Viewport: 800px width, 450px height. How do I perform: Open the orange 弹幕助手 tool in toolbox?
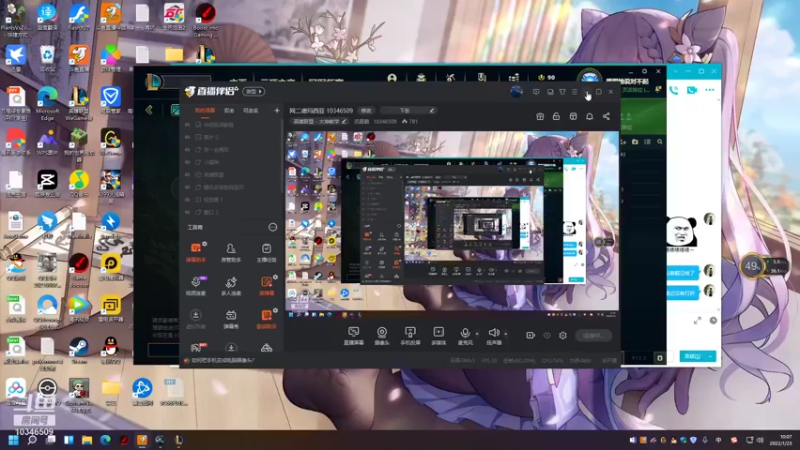[195, 253]
